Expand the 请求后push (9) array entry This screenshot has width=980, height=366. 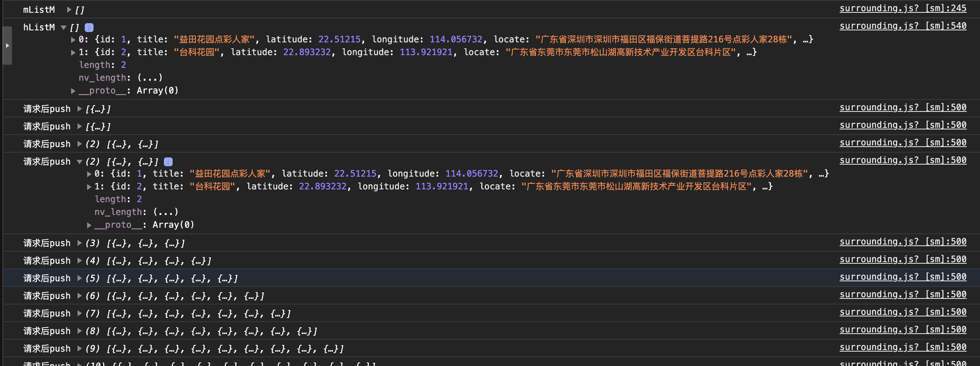[80, 348]
